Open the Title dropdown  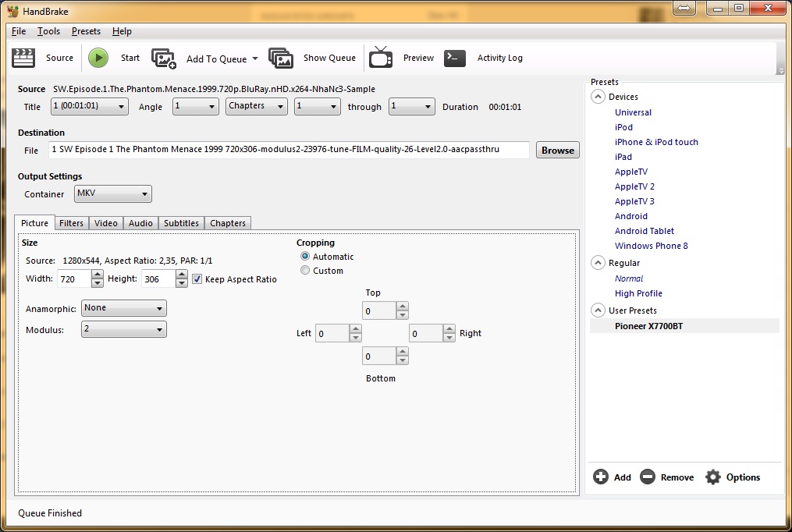90,107
